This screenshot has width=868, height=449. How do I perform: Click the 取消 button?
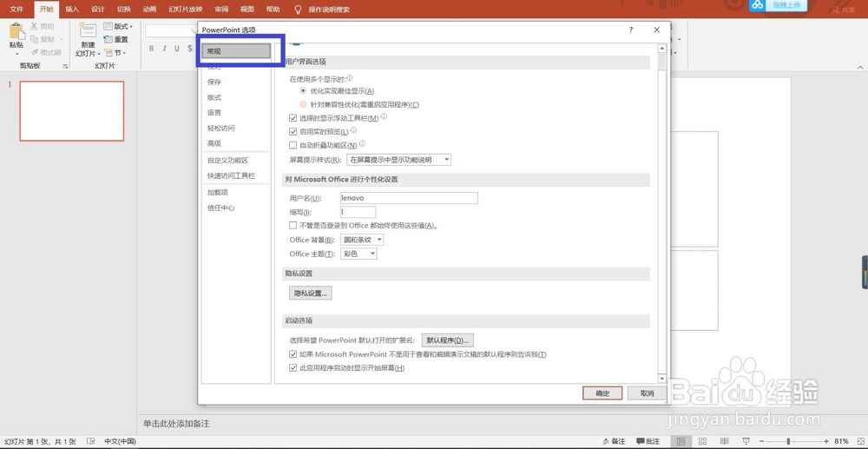tap(648, 393)
